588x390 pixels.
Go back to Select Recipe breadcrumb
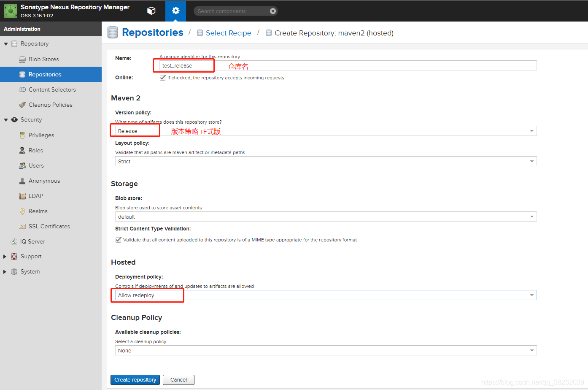(x=228, y=33)
